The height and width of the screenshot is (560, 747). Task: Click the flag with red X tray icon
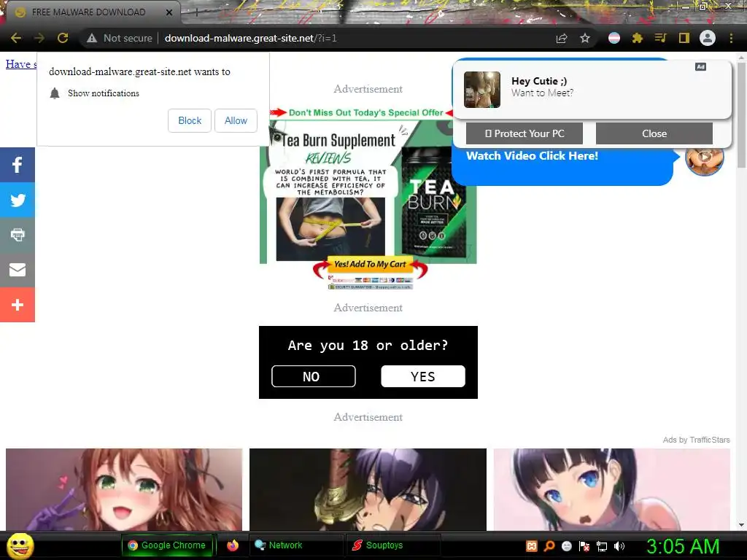point(584,546)
